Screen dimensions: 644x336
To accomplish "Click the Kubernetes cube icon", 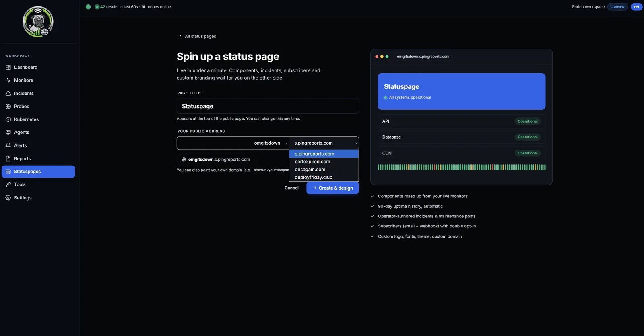I will coord(8,119).
